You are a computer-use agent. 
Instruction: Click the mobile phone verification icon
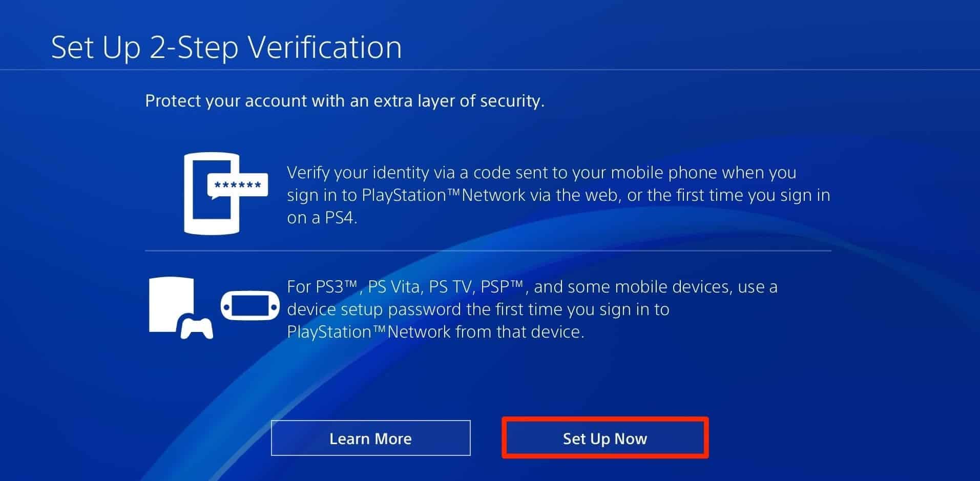[x=212, y=194]
